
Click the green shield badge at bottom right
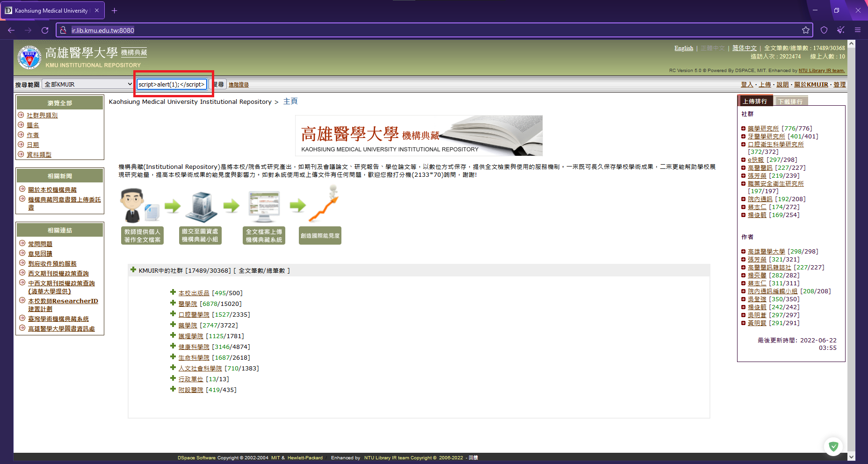point(833,446)
